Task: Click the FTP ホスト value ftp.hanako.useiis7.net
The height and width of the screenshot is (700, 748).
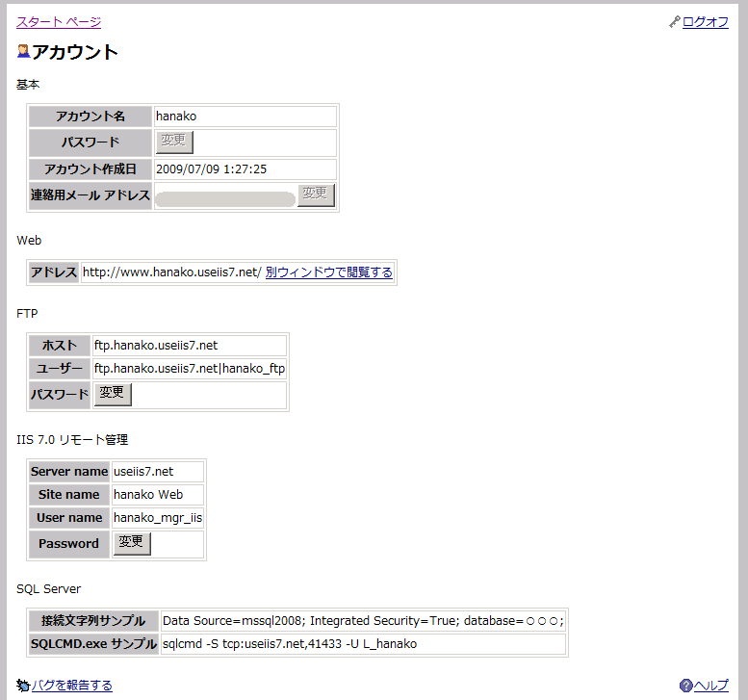Action: pos(156,345)
